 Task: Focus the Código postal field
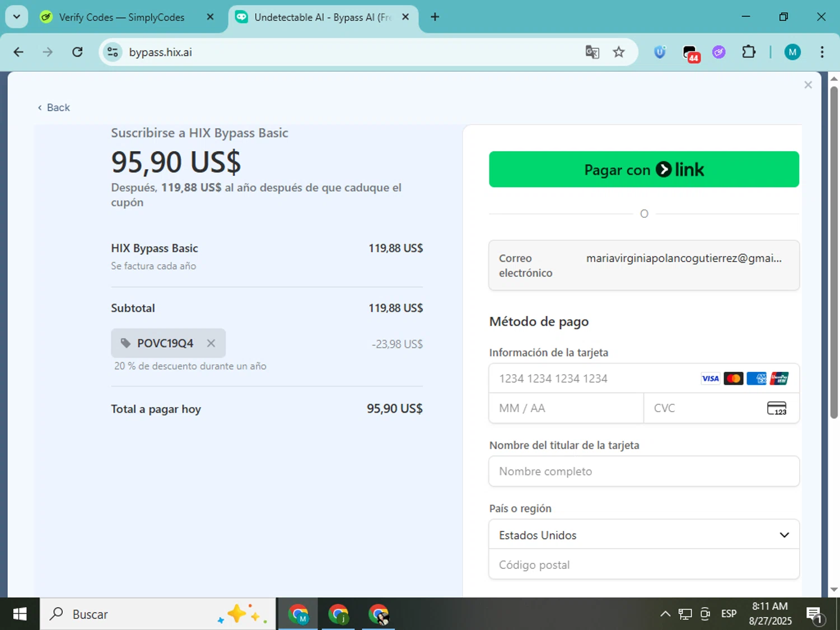click(644, 564)
